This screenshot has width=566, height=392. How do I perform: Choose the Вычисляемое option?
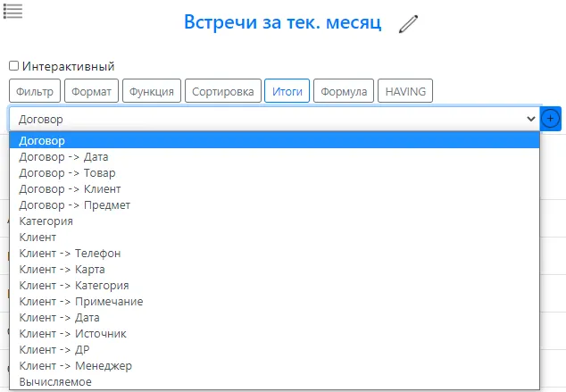coord(274,381)
